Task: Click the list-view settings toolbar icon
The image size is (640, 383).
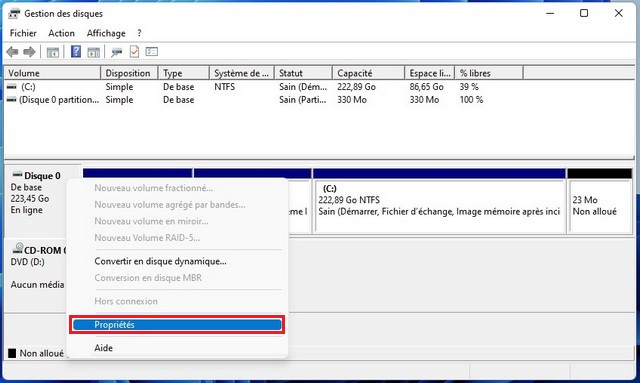Action: tap(152, 51)
